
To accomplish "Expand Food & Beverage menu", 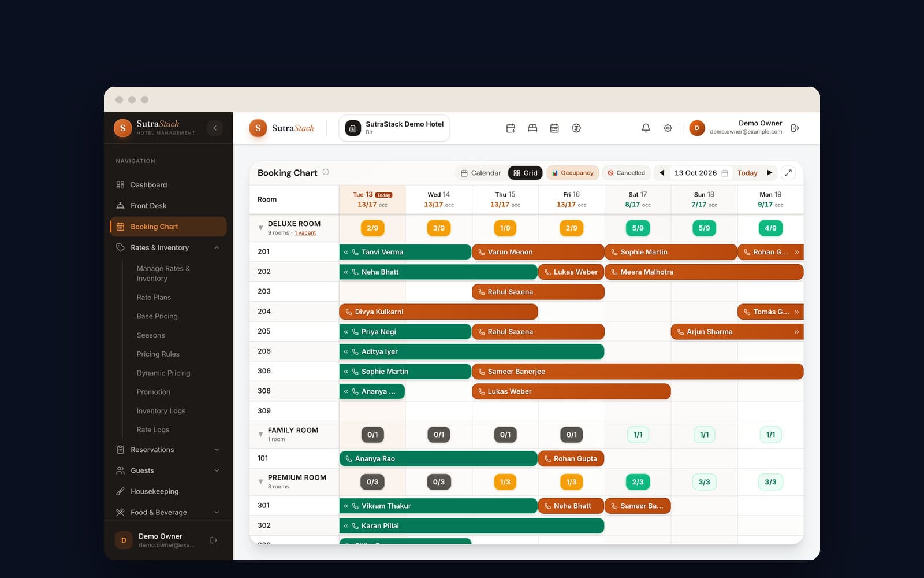I will tap(217, 512).
